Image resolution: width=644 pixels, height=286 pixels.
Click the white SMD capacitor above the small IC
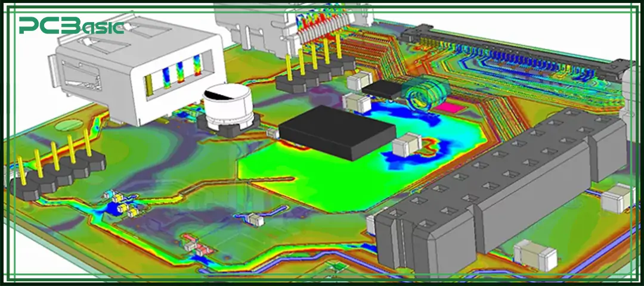pos(360,82)
